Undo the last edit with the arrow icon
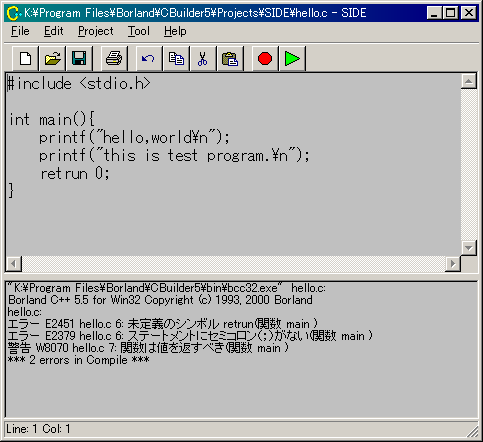Image resolution: width=483 pixels, height=442 pixels. 149,59
